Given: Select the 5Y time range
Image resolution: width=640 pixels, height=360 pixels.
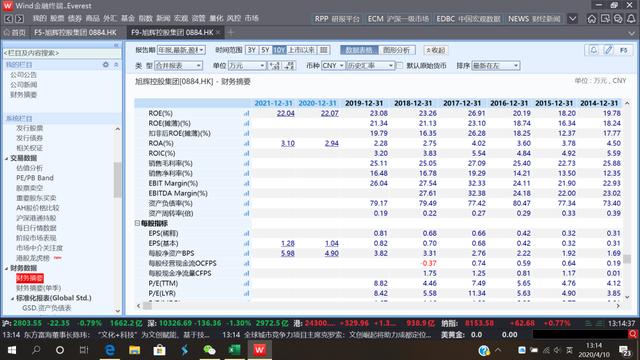Looking at the screenshot, I should point(265,50).
